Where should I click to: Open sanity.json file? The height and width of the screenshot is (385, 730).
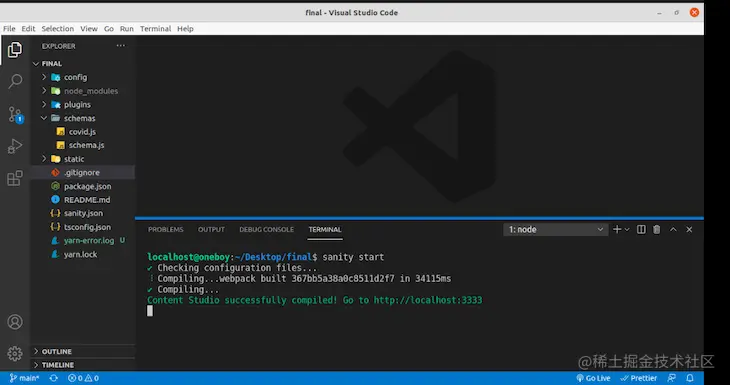[x=83, y=213]
